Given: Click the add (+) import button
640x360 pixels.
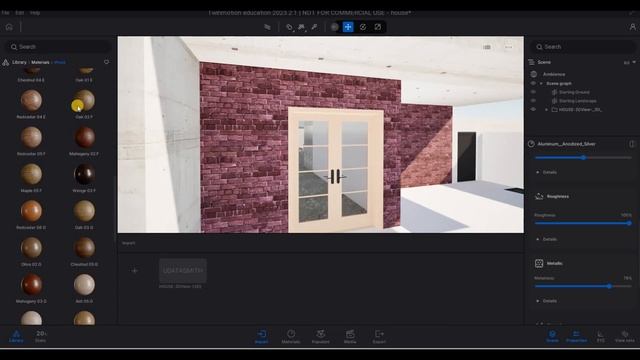Looking at the screenshot, I should [x=135, y=270].
